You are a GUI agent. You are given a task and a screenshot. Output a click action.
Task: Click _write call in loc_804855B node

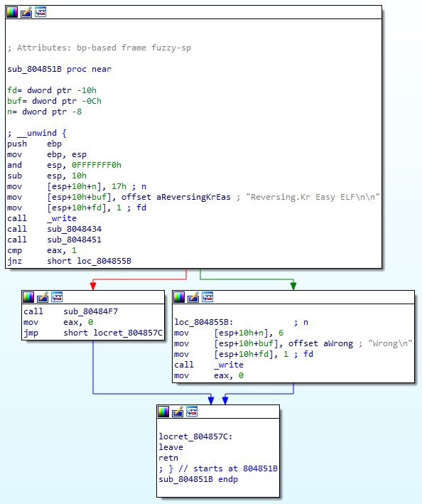click(229, 365)
